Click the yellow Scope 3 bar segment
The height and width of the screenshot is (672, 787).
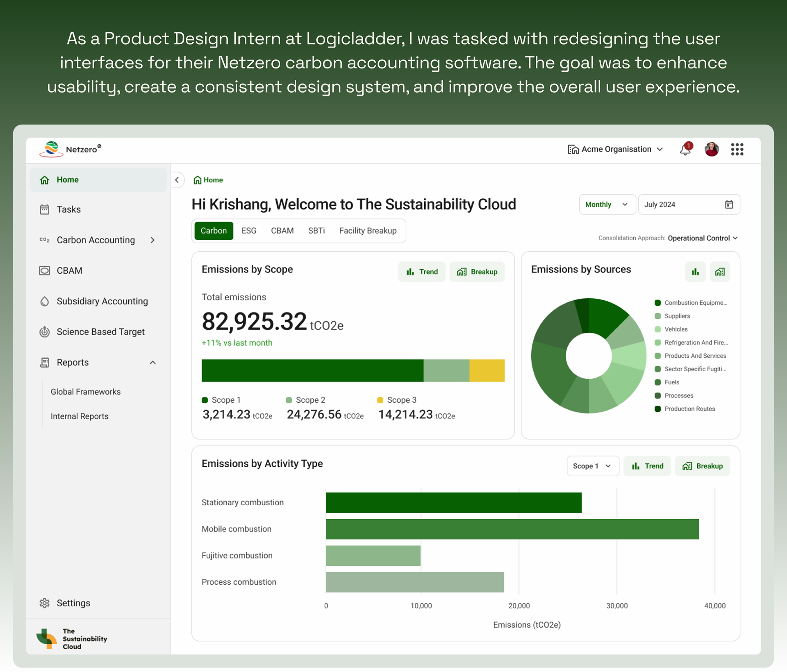pyautogui.click(x=487, y=370)
